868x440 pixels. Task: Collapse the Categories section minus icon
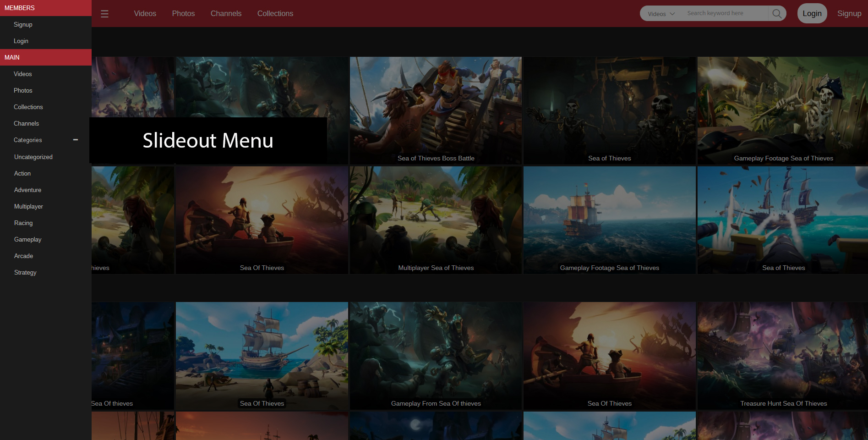(x=76, y=140)
